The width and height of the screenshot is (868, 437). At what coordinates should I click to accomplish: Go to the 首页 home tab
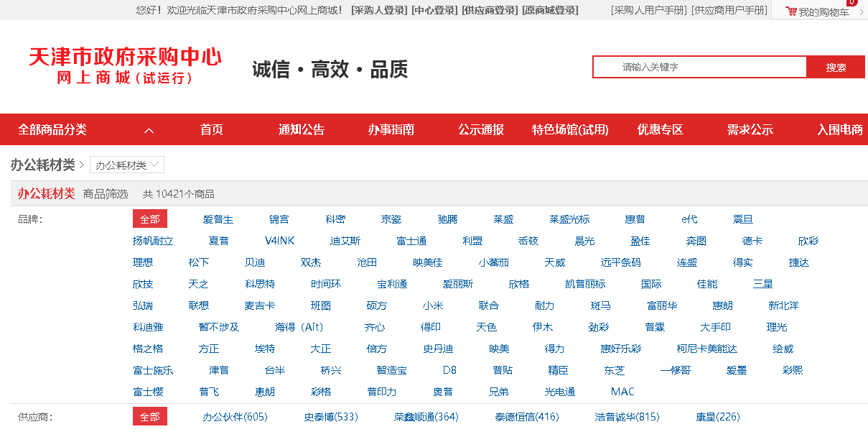coord(212,130)
